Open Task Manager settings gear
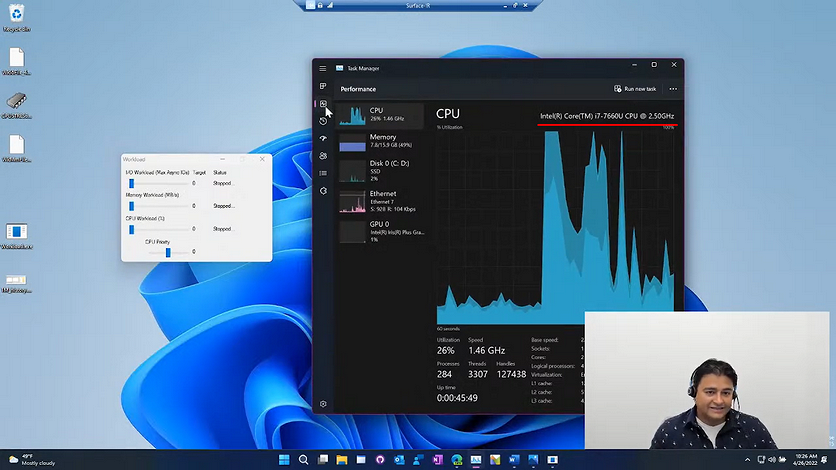 click(x=323, y=404)
